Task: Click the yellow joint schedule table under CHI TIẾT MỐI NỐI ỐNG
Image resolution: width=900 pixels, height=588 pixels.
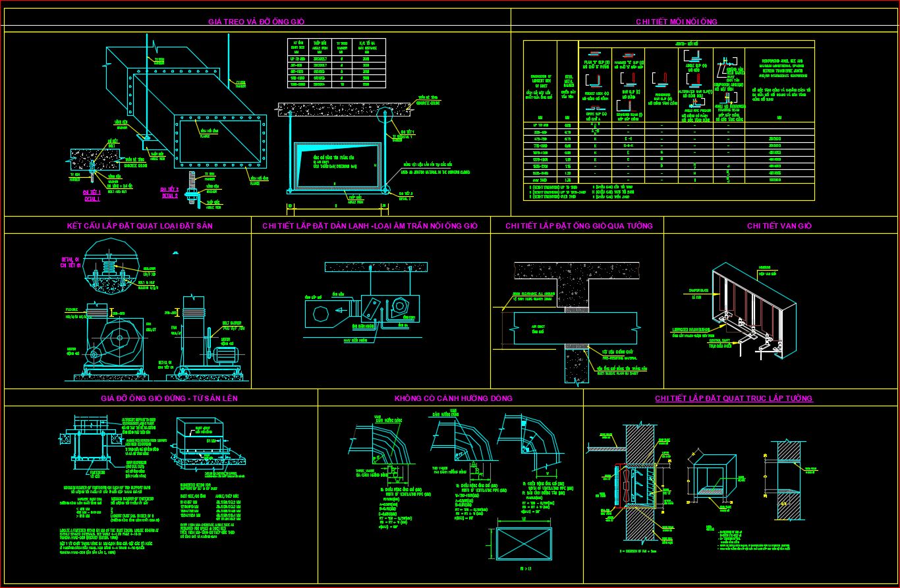Action: (669, 120)
